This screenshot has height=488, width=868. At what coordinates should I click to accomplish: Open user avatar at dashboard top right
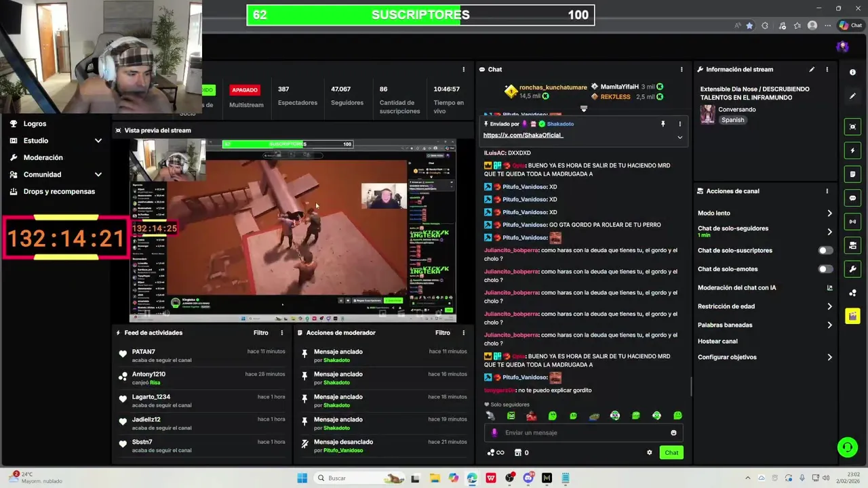(842, 47)
